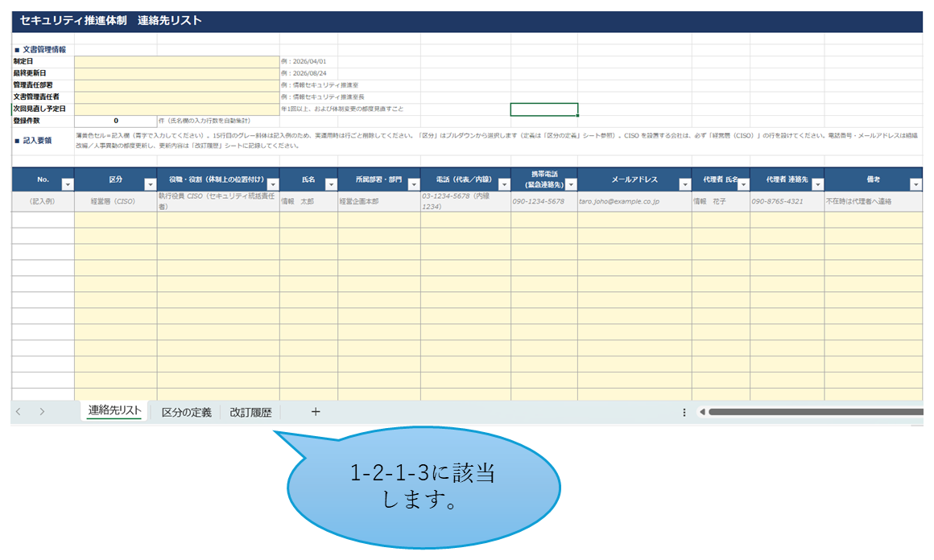Open the sheet tab bar options (three dots)
The width and height of the screenshot is (934, 560).
[x=684, y=413]
